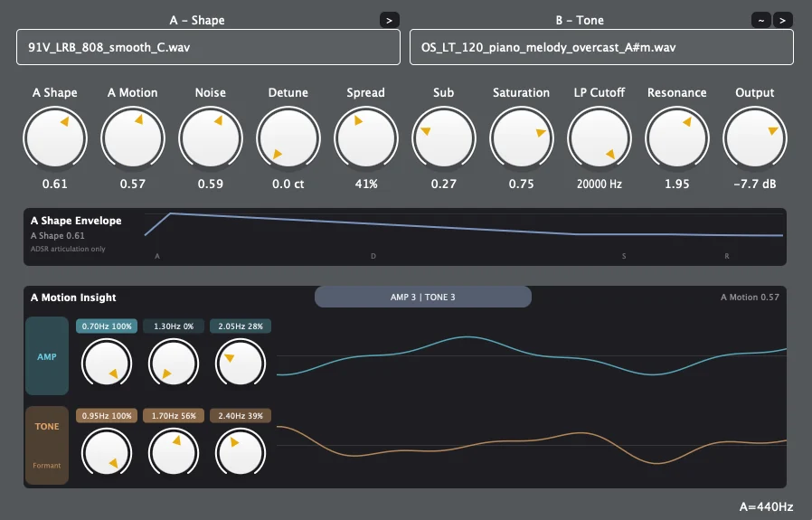Open the 91V_LRB_808_smooth_C.wav sample selector
This screenshot has width=812, height=520.
[x=208, y=47]
